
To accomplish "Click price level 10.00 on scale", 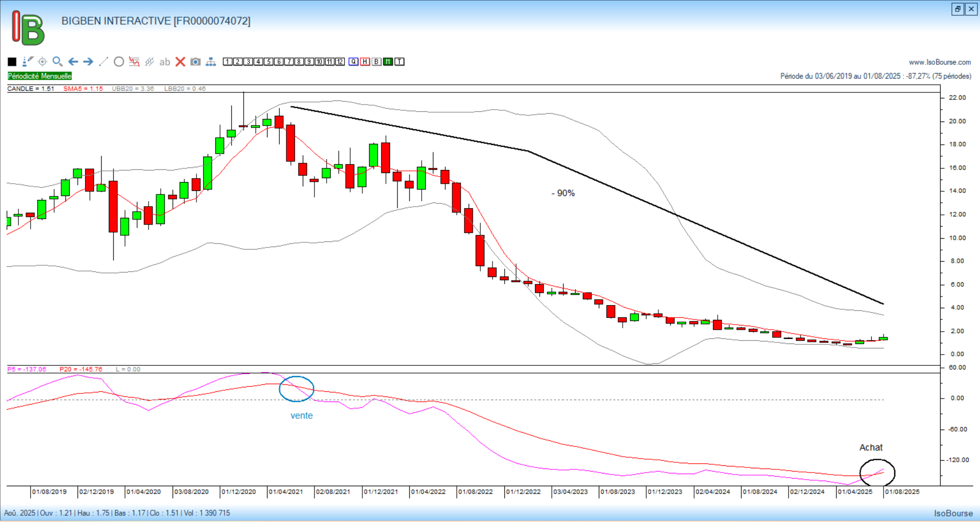I will pos(957,238).
